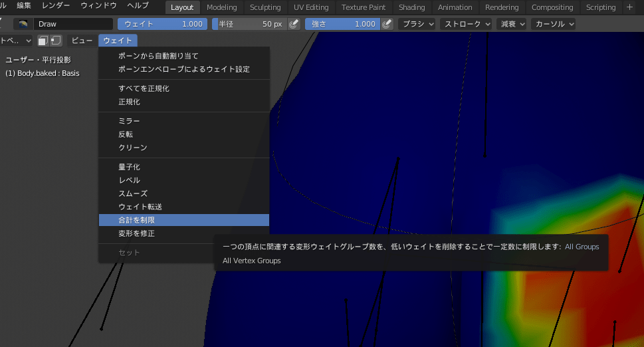Open the 減衰 falloff dropdown
The image size is (644, 347).
pyautogui.click(x=512, y=24)
